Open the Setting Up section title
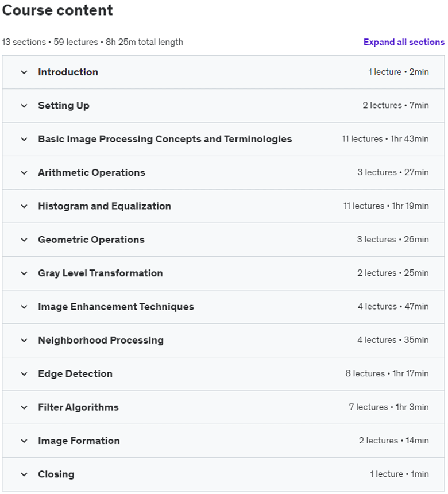The image size is (448, 494). (64, 106)
